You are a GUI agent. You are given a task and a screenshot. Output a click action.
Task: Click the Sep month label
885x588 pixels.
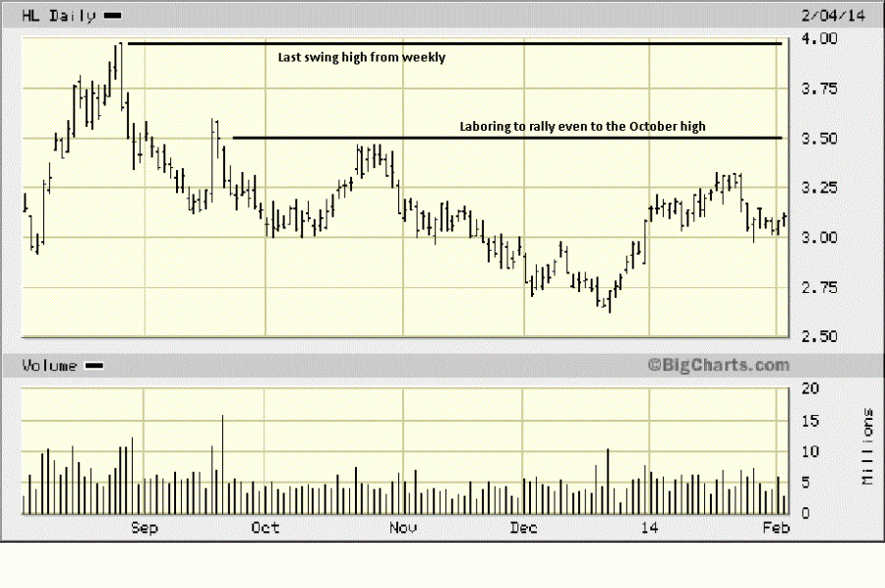[x=144, y=528]
